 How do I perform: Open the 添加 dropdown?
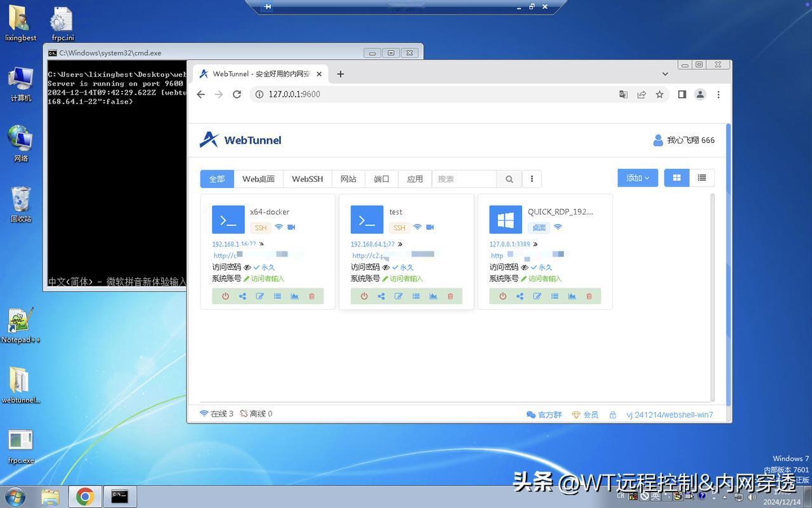[x=638, y=178]
